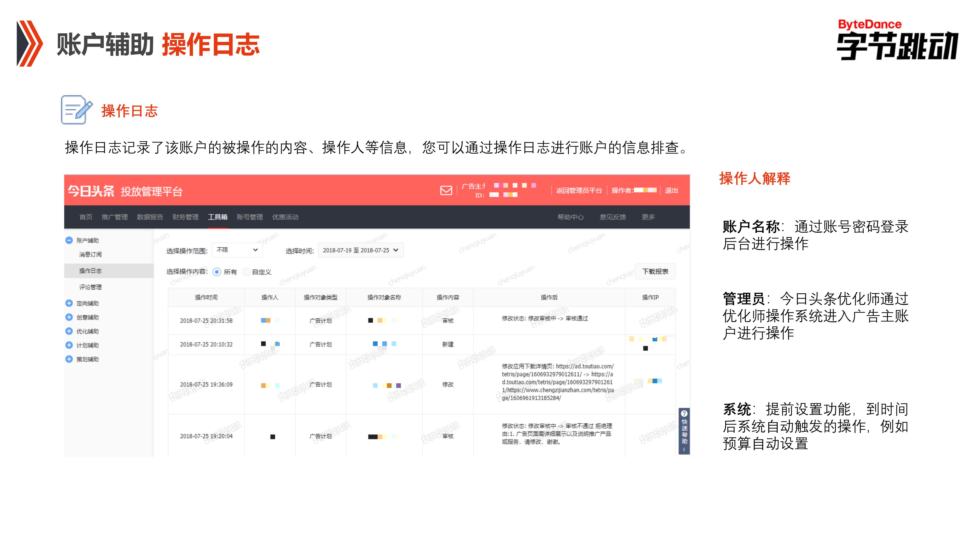This screenshot has height=551, width=980.
Task: Expand the 策划辅助 plus icon
Action: click(69, 359)
